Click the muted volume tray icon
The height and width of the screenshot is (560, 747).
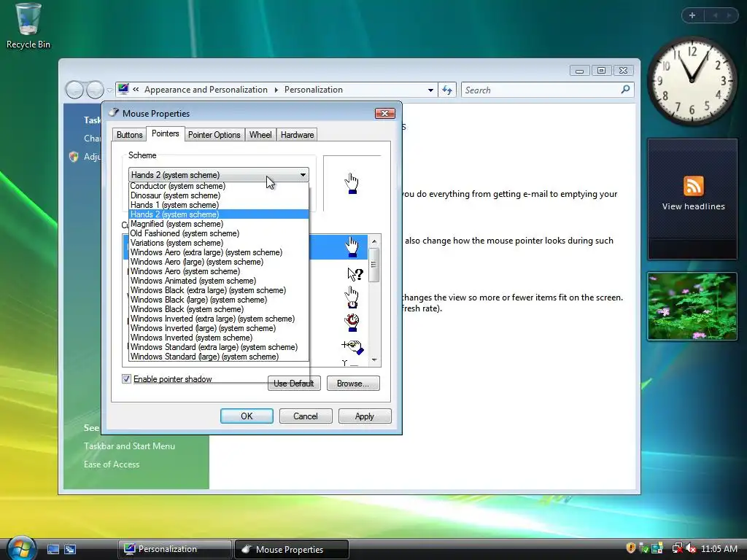pyautogui.click(x=691, y=548)
